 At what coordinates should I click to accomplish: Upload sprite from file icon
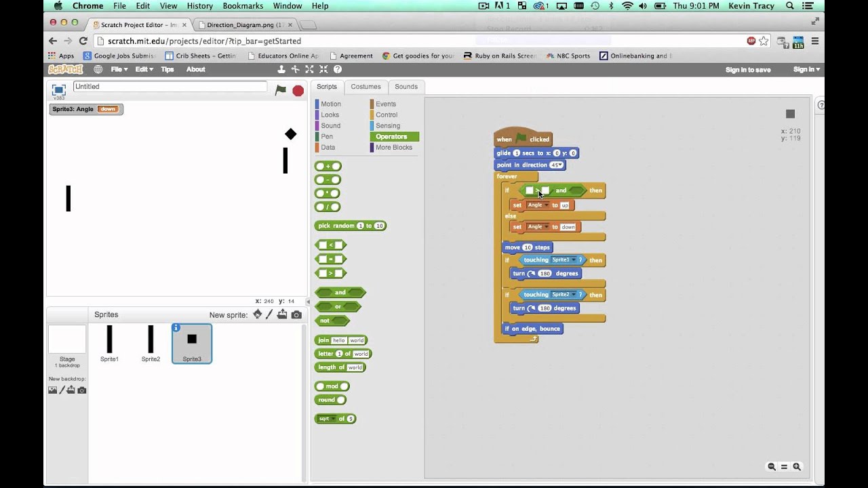click(282, 314)
